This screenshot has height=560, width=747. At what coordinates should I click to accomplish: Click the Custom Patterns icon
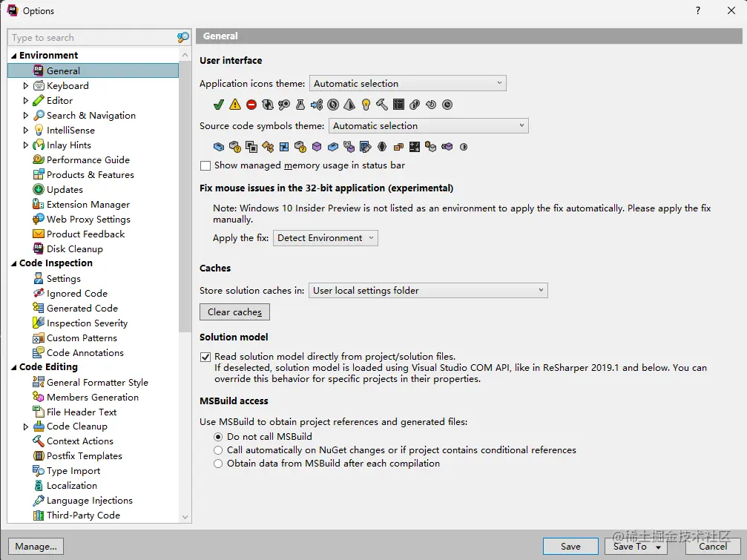click(39, 338)
